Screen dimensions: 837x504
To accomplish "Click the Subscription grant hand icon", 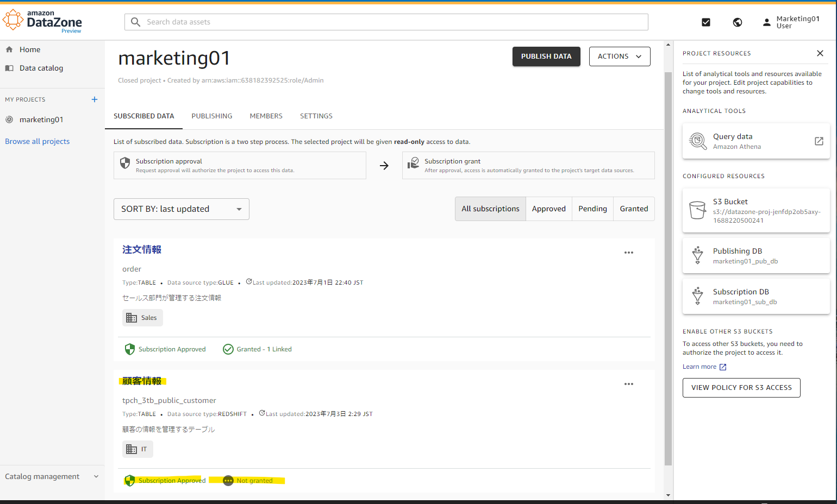I will [x=414, y=163].
